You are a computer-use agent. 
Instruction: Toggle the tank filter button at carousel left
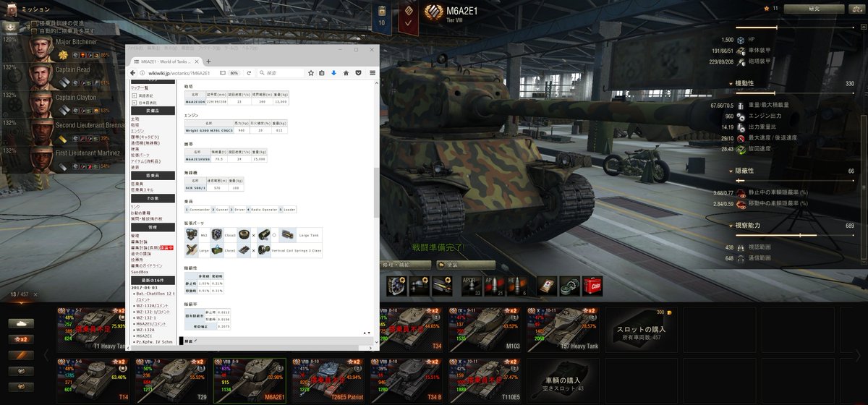point(21,323)
